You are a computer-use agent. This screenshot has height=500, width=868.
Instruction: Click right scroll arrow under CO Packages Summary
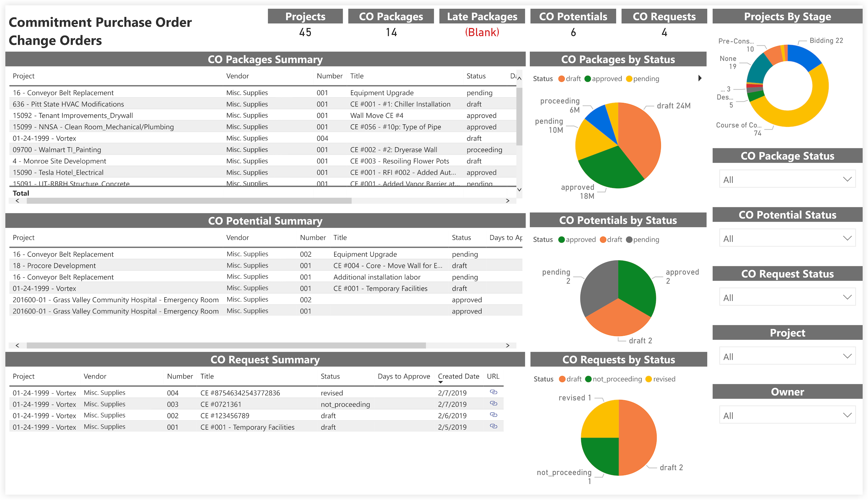(x=508, y=201)
